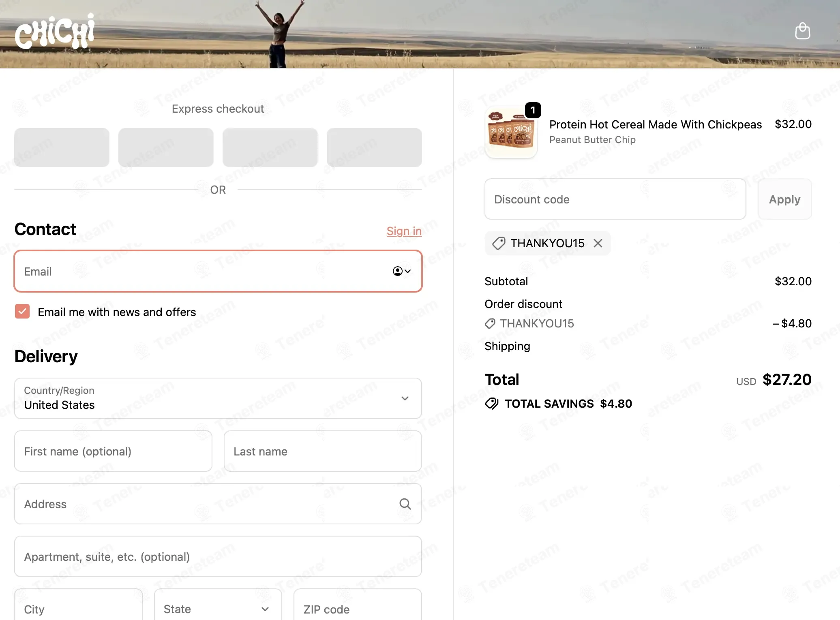Image resolution: width=840 pixels, height=620 pixels.
Task: Click the cereal product thumbnail
Action: (x=511, y=132)
